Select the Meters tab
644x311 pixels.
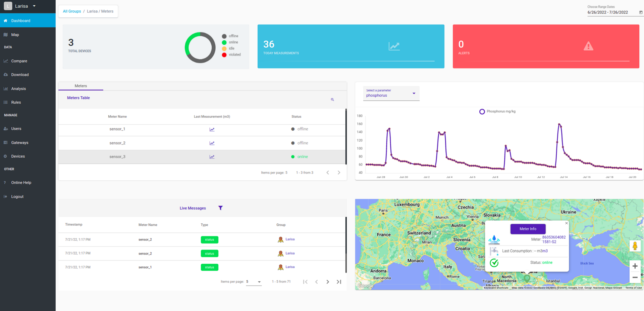[x=81, y=86]
